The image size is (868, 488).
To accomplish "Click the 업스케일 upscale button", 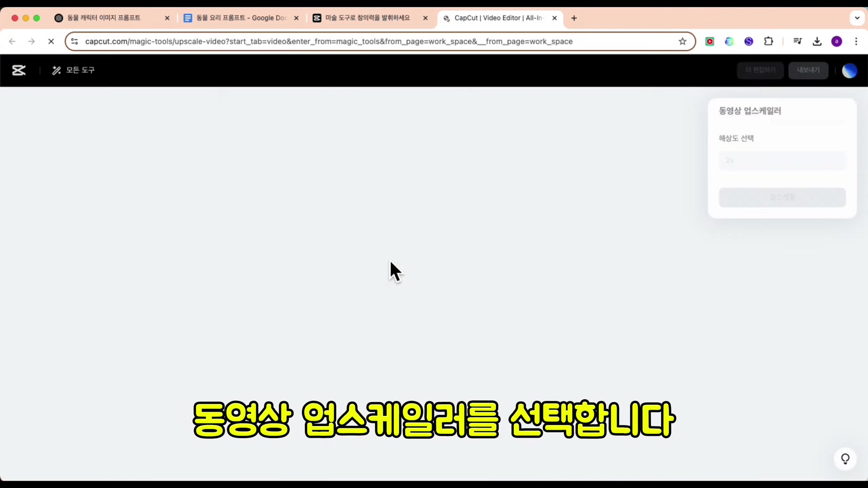I will [x=782, y=197].
